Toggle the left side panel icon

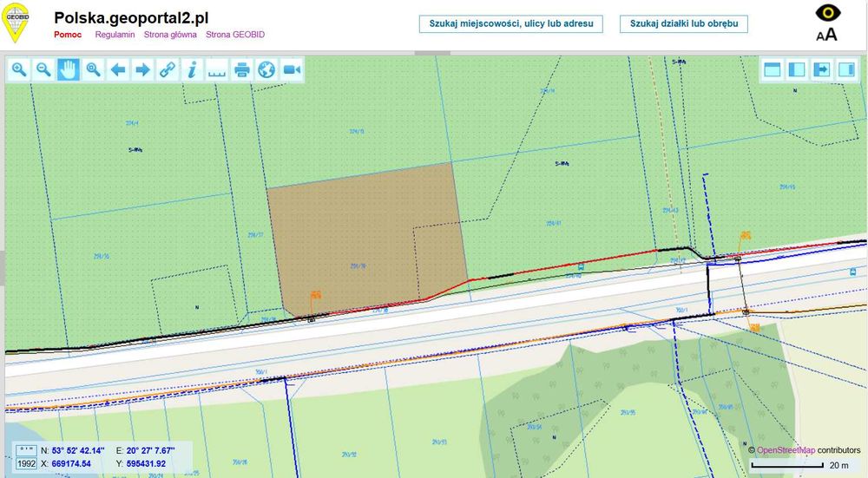797,69
